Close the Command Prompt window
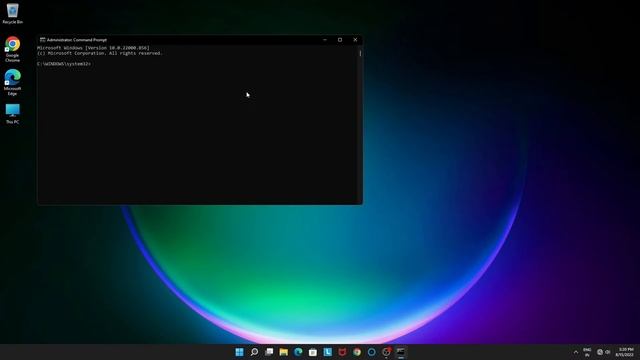The width and height of the screenshot is (640, 360). tap(355, 40)
